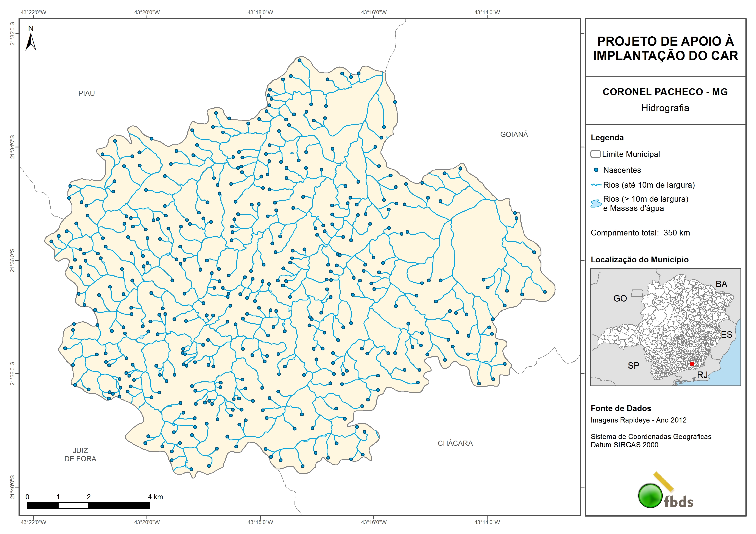The image size is (756, 534).
Task: Click the Limite Municipal legend symbol
Action: [x=595, y=154]
